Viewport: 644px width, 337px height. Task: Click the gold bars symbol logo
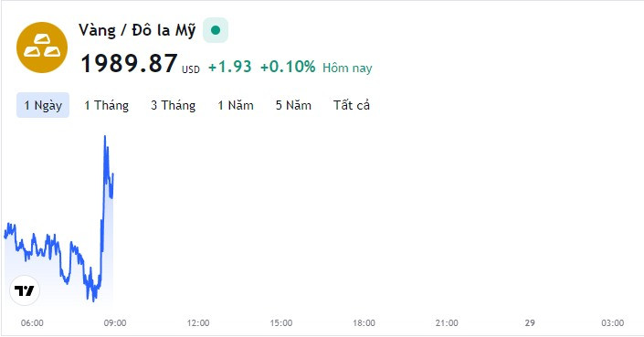pyautogui.click(x=42, y=47)
